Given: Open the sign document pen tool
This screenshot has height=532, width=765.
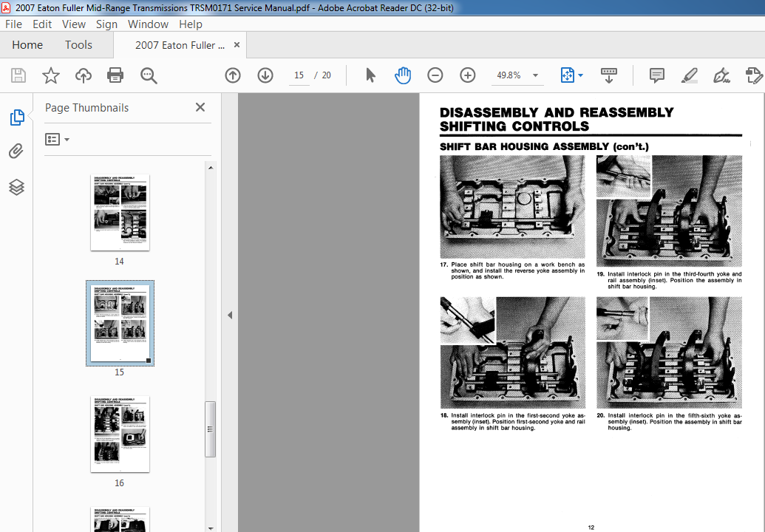Looking at the screenshot, I should coord(721,75).
